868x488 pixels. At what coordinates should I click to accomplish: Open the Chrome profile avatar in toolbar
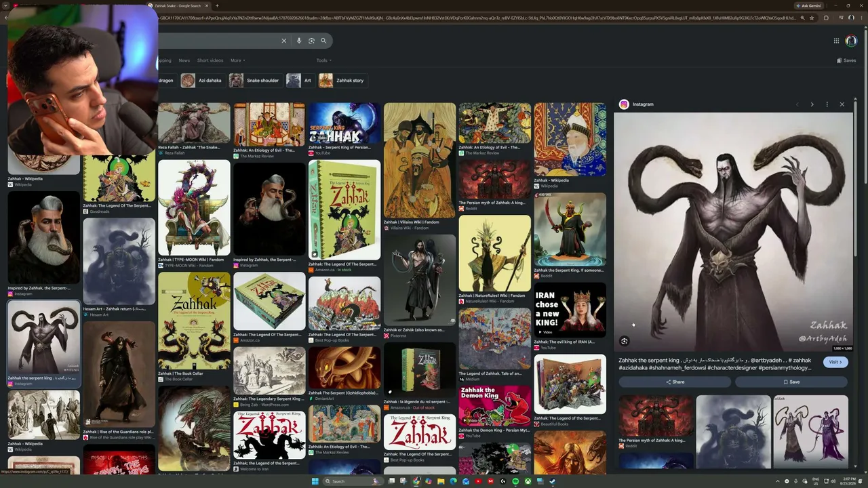850,18
